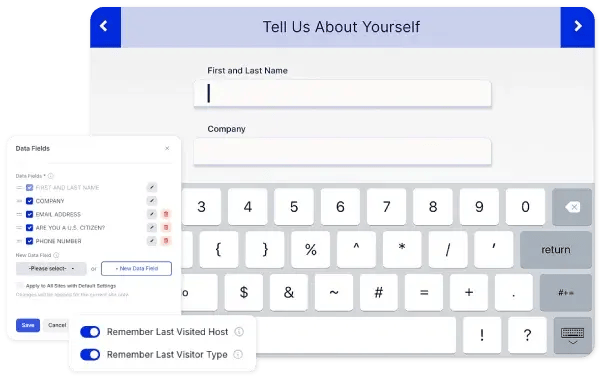600x376 pixels.
Task: Close the Data Fields dialog
Action: tap(167, 148)
